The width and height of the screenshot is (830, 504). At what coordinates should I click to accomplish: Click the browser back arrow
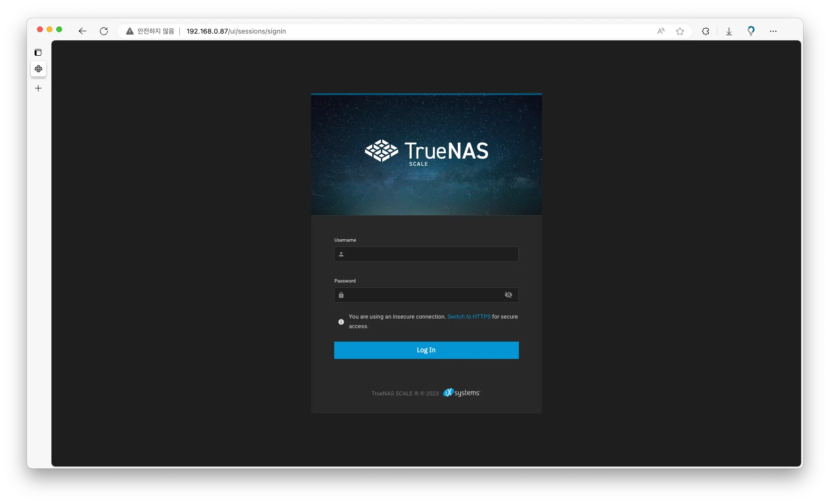83,31
